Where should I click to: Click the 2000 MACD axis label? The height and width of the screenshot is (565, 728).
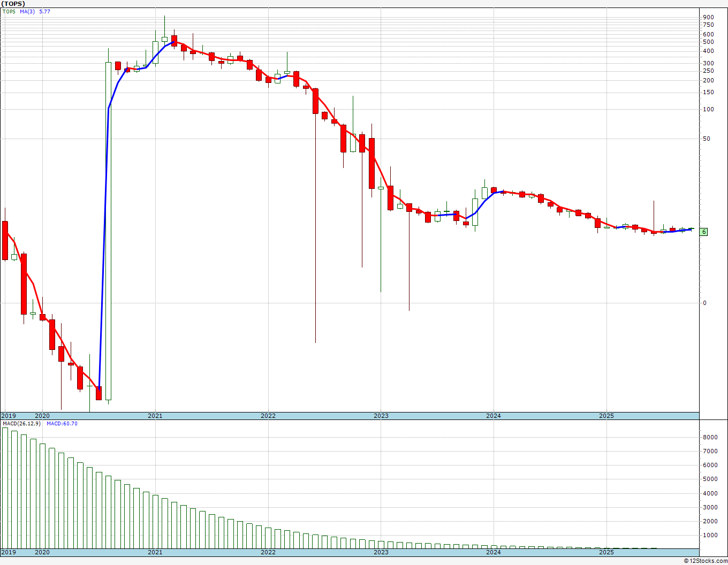709,521
